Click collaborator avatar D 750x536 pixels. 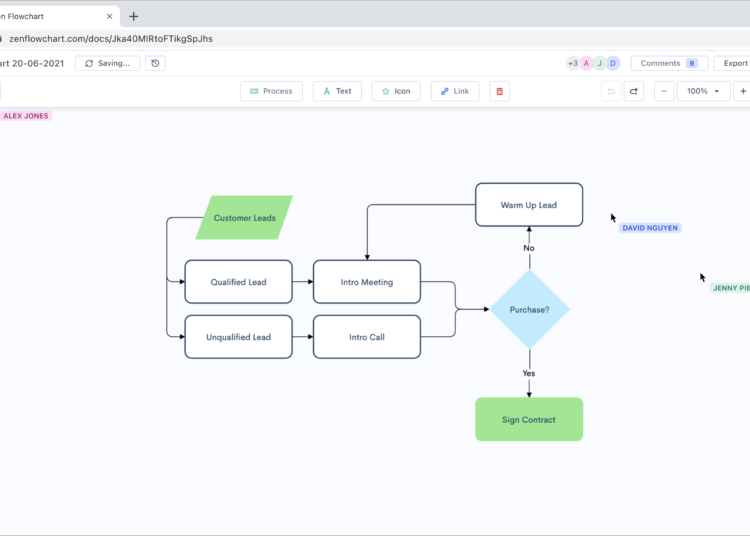coord(613,63)
